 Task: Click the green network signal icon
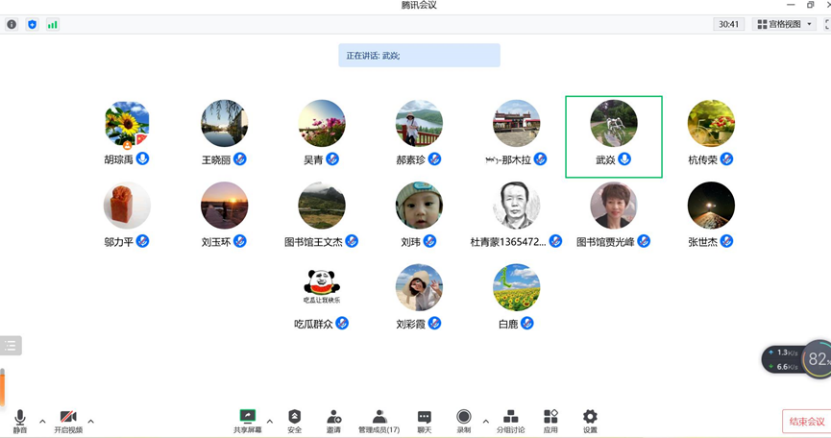pos(52,24)
